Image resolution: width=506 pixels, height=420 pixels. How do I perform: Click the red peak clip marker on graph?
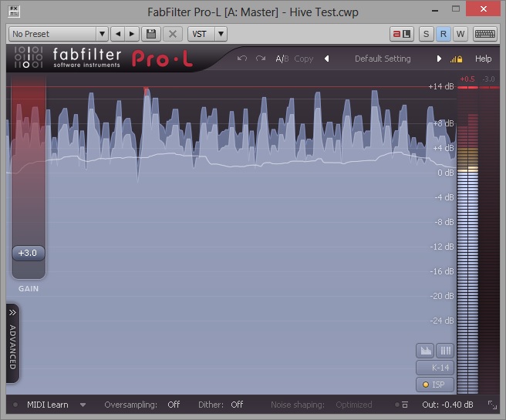pyautogui.click(x=147, y=91)
